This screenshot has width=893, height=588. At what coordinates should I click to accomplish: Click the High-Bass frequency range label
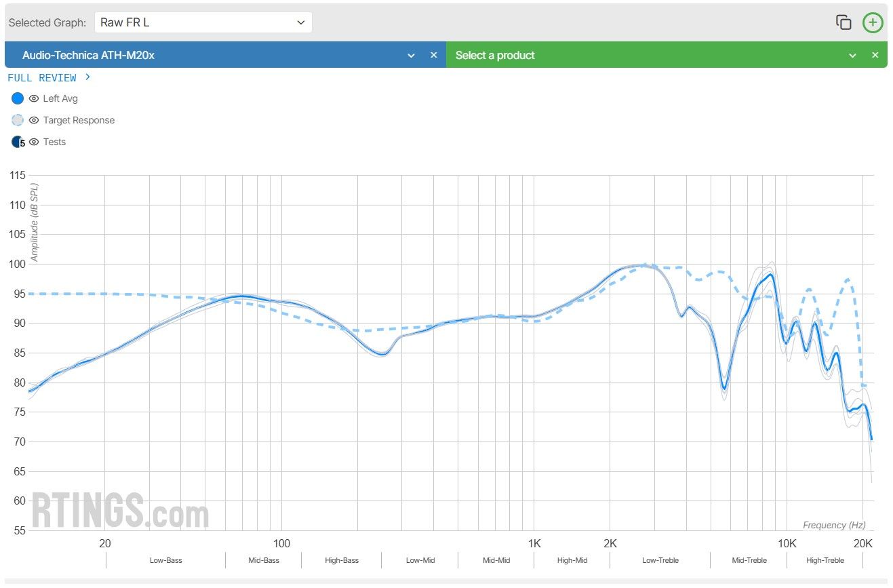pyautogui.click(x=342, y=560)
